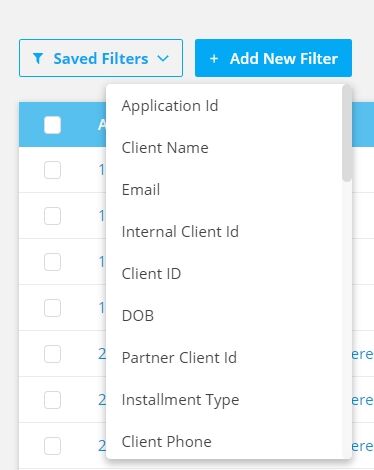Select Client ID filter option

(x=151, y=274)
